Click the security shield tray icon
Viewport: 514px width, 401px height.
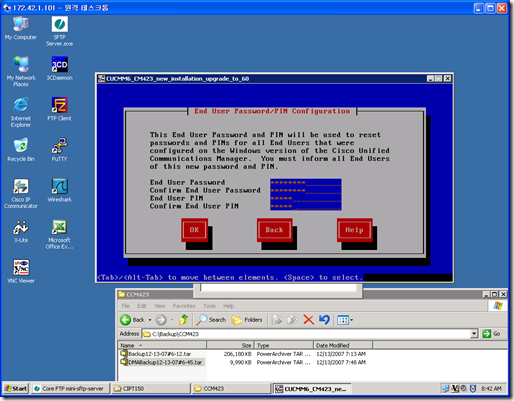473,388
